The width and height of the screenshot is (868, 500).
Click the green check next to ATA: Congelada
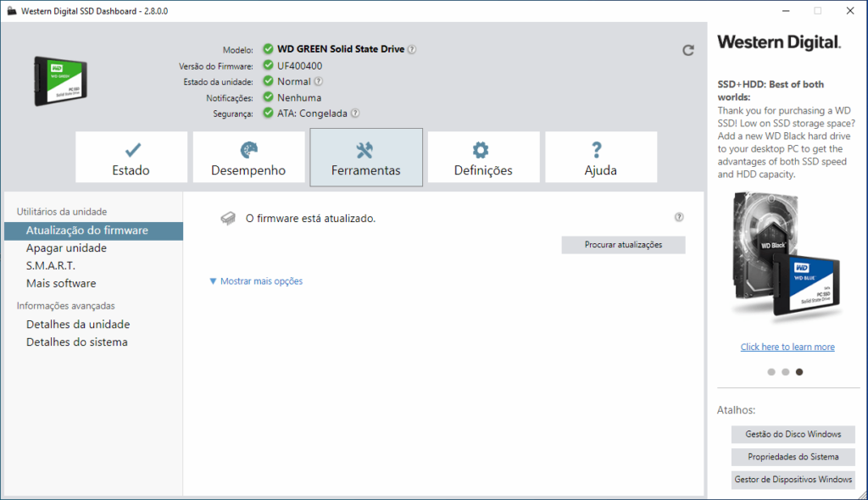pyautogui.click(x=268, y=113)
